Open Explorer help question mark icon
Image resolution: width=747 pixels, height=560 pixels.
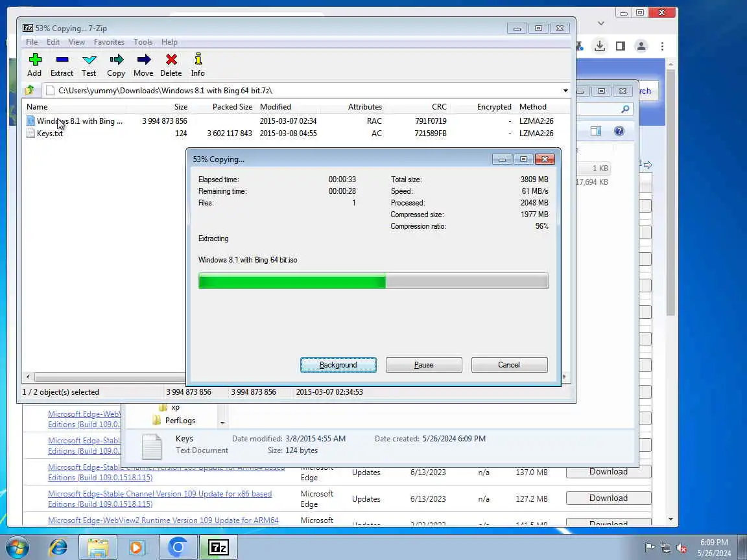(x=619, y=131)
